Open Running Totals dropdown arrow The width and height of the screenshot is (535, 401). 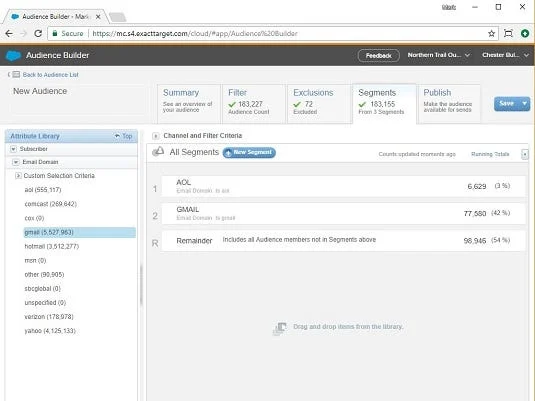tap(525, 154)
